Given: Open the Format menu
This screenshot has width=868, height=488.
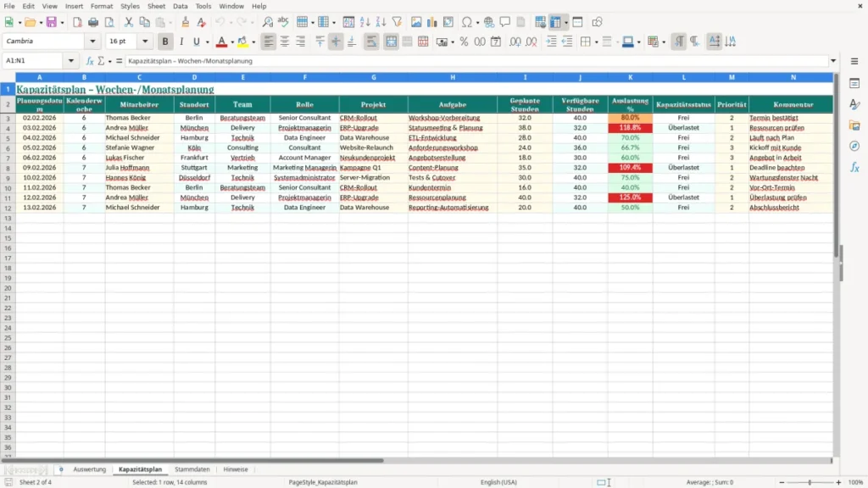Looking at the screenshot, I should click(x=102, y=6).
